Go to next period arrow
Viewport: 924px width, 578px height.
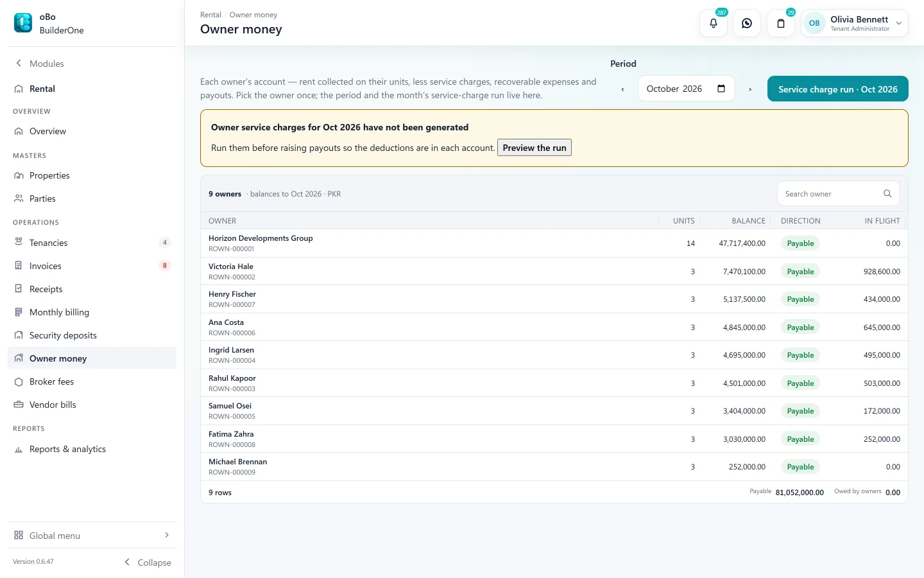[x=750, y=89]
